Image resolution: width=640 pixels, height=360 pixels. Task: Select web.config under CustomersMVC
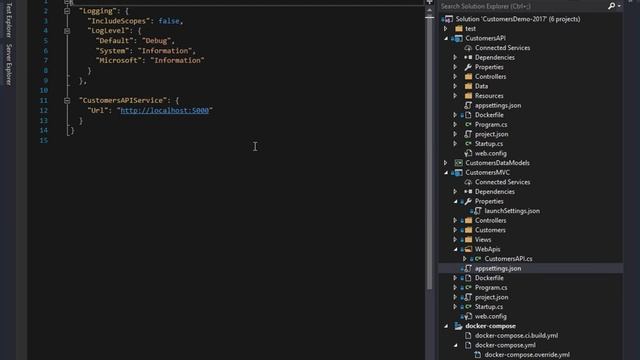pyautogui.click(x=491, y=316)
